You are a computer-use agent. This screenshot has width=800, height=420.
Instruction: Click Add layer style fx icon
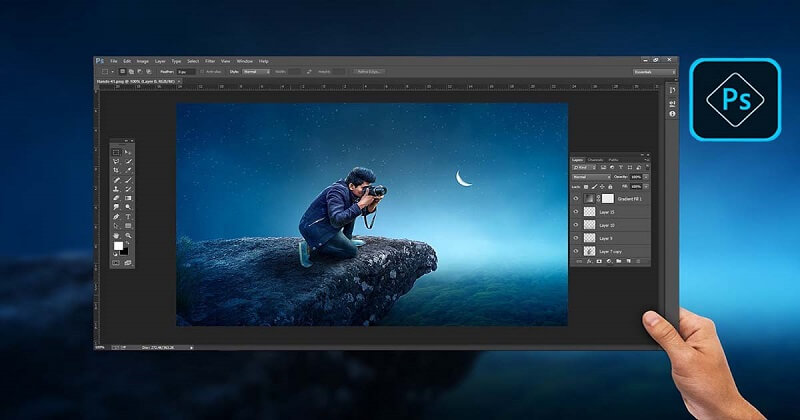(x=589, y=261)
